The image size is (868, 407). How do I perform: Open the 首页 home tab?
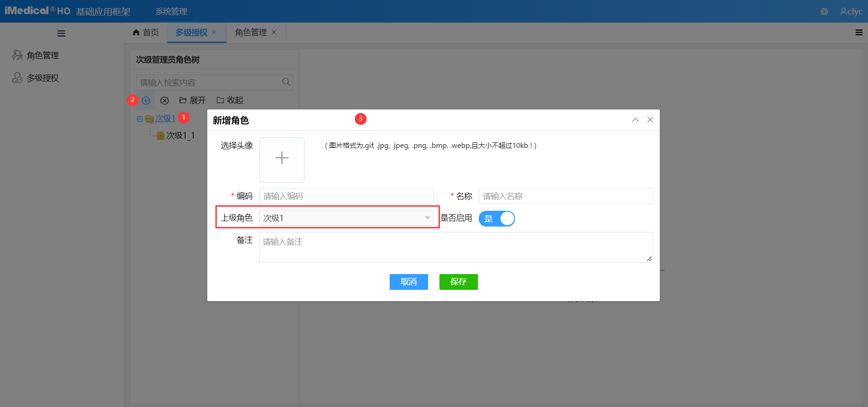pos(146,32)
